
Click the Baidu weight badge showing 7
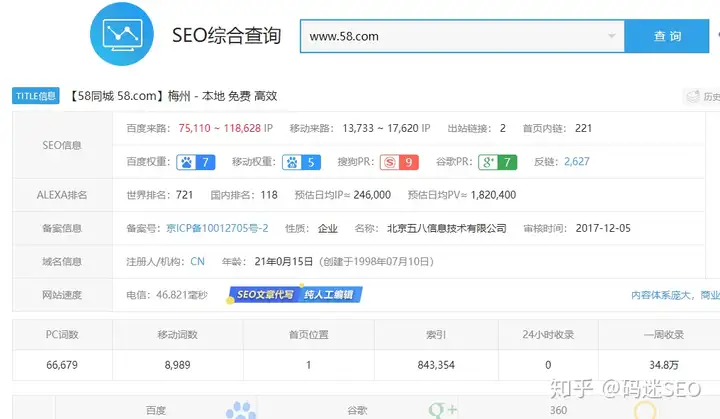[x=196, y=162]
